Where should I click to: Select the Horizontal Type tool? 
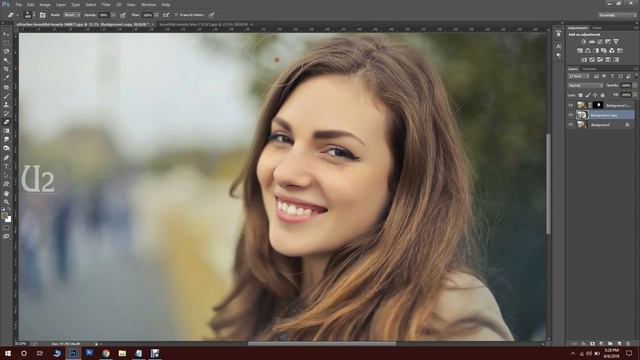click(6, 167)
